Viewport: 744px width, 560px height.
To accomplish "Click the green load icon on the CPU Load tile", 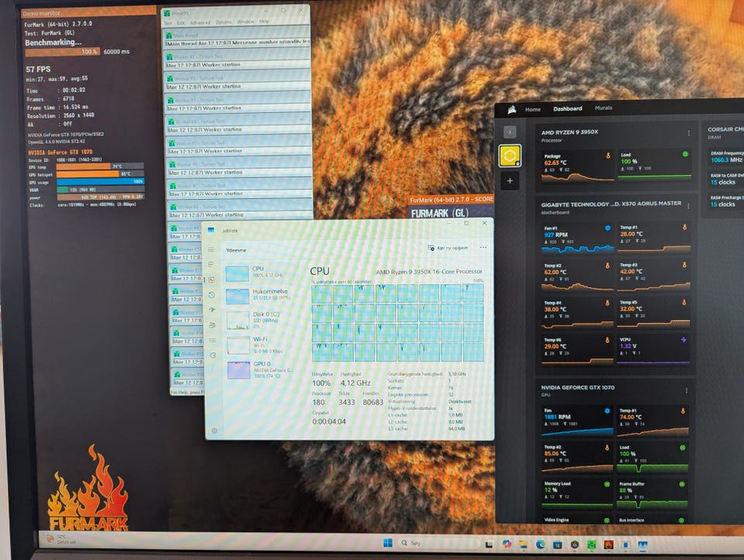I will [x=684, y=153].
